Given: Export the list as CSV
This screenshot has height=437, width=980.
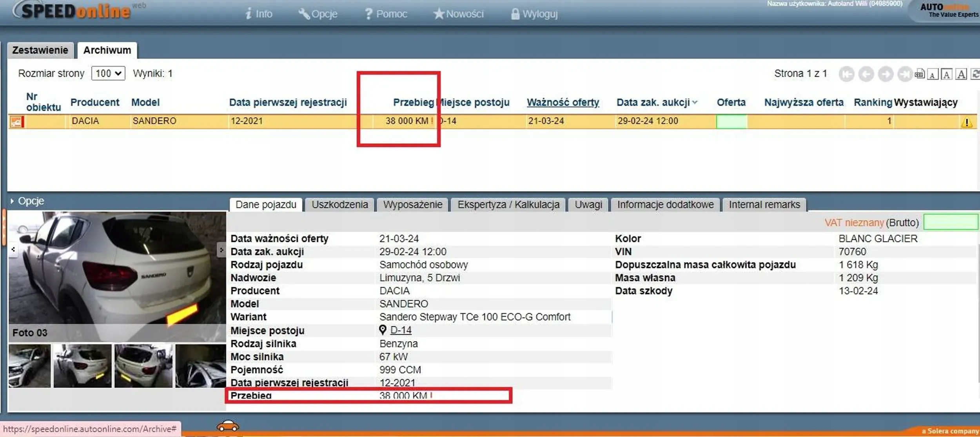Looking at the screenshot, I should (x=920, y=74).
